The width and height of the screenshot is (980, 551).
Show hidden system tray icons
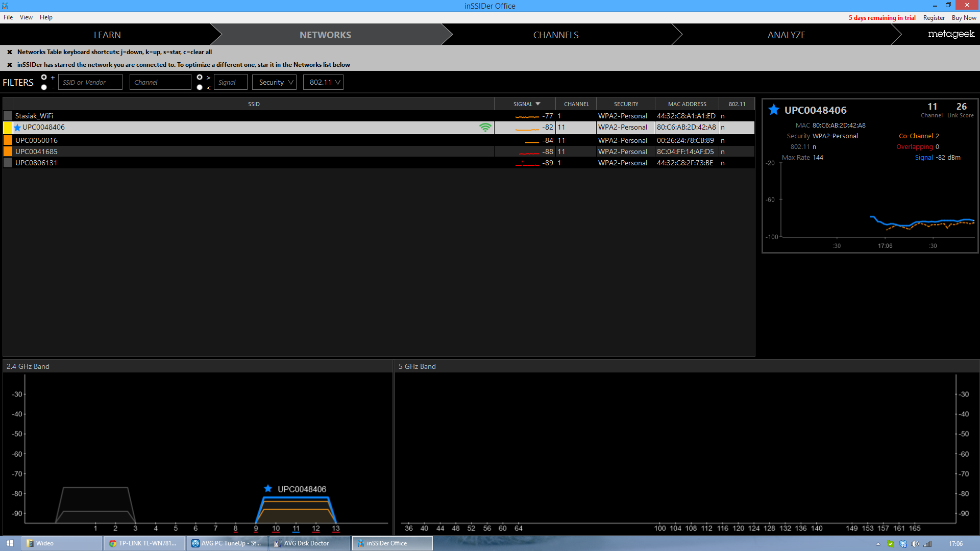(x=878, y=544)
